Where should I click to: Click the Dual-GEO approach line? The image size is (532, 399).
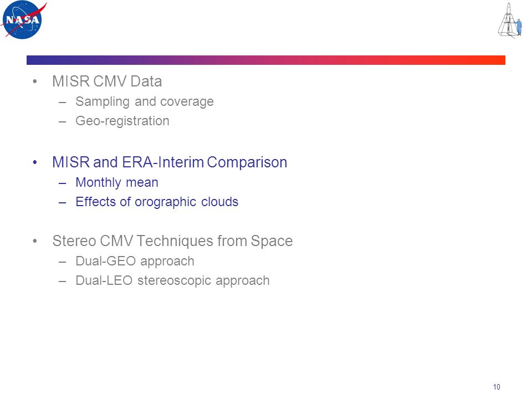point(135,261)
